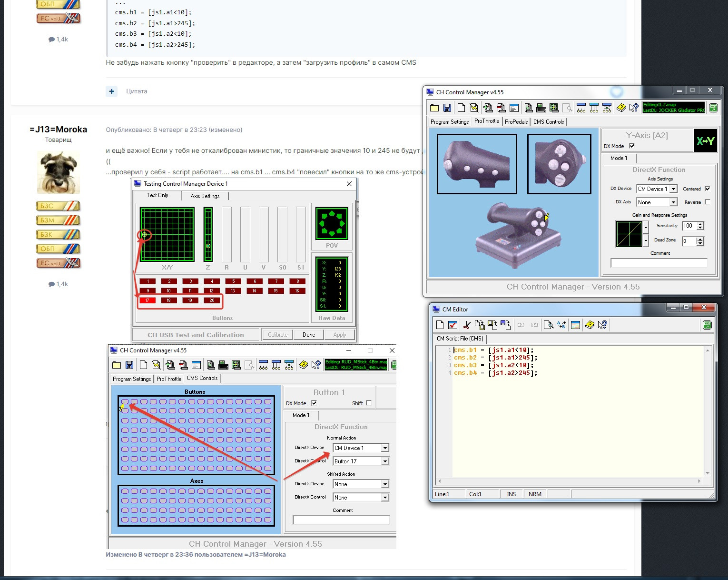This screenshot has height=580, width=728.
Task: Open yellow help book in CM Editor
Action: click(x=590, y=325)
